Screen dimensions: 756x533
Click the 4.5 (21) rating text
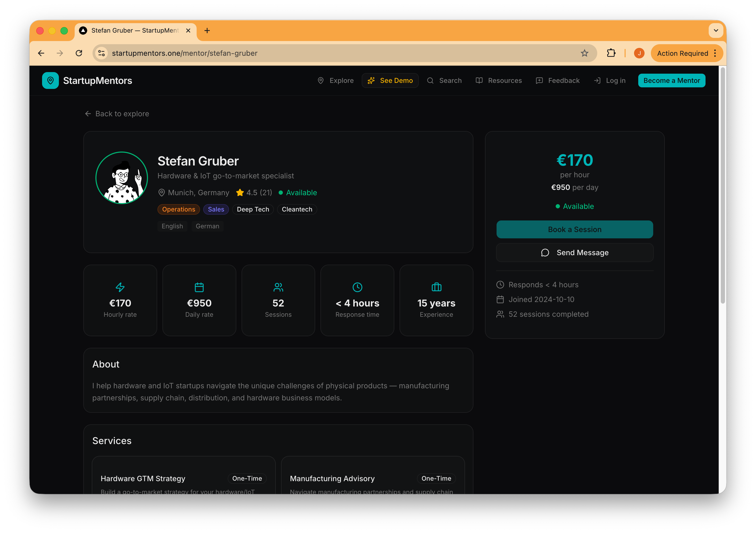pos(259,193)
